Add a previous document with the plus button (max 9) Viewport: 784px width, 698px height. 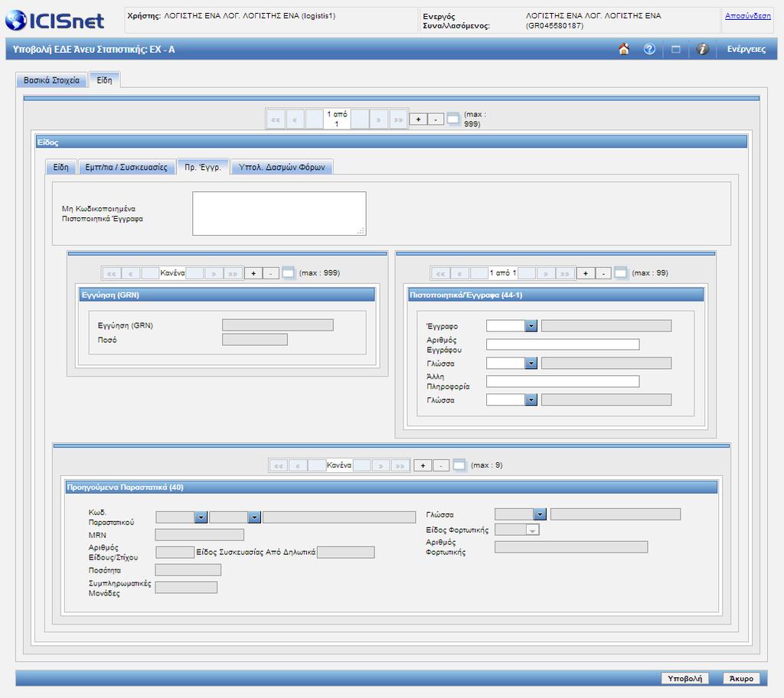click(x=423, y=465)
